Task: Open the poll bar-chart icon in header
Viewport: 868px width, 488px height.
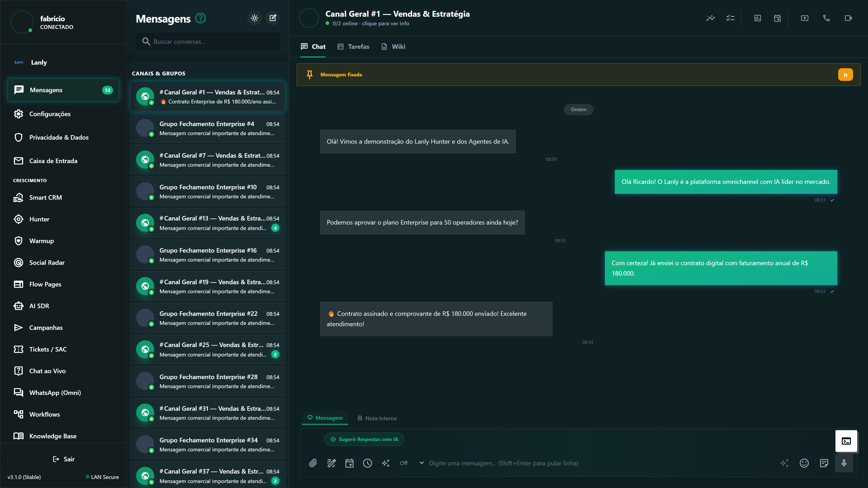Action: (x=757, y=18)
